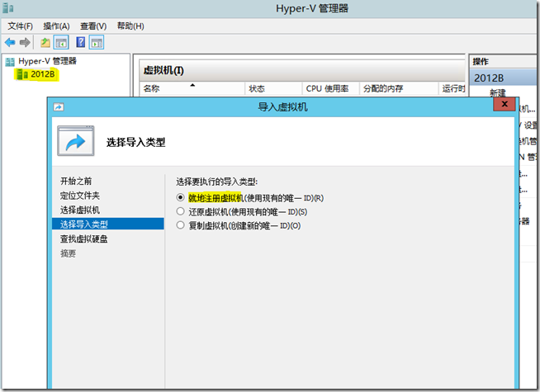The width and height of the screenshot is (540, 392).
Task: Open the 帮助(H) menu
Action: [x=130, y=26]
